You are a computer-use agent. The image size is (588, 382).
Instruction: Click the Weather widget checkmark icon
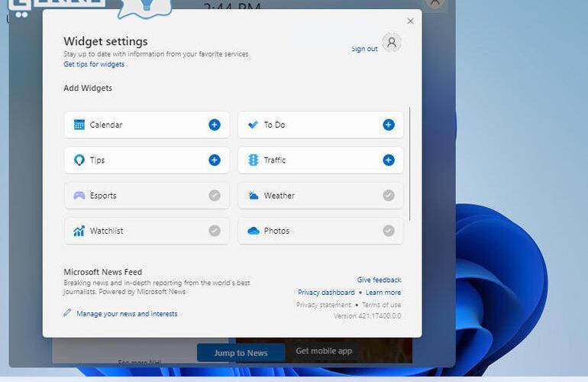pyautogui.click(x=389, y=196)
